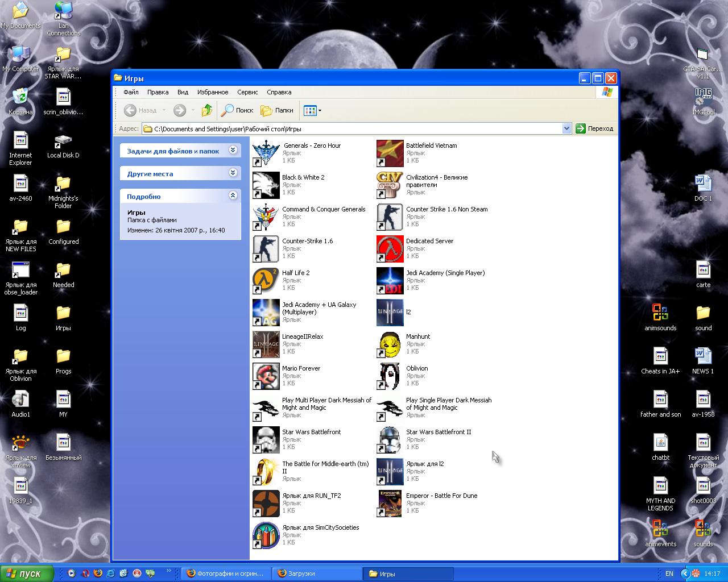Open the Справка menu

tap(279, 92)
